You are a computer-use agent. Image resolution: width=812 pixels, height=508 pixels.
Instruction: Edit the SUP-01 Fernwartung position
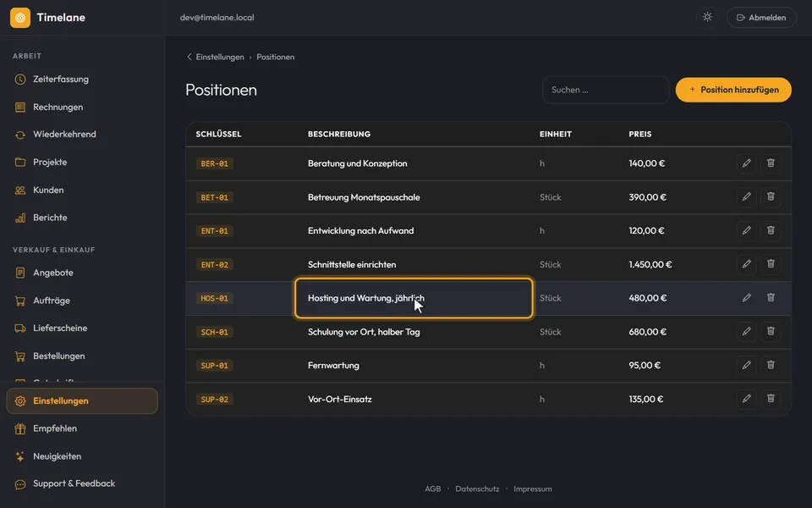(746, 366)
